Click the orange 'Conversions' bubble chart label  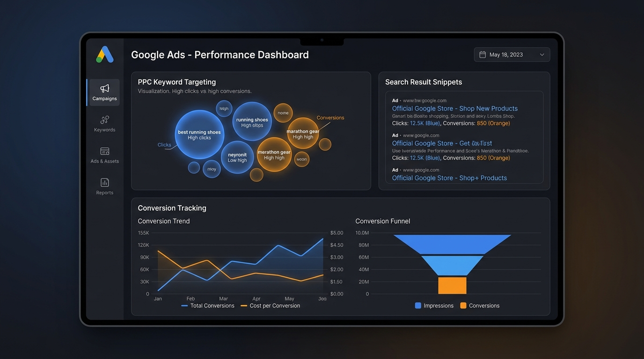click(x=330, y=118)
